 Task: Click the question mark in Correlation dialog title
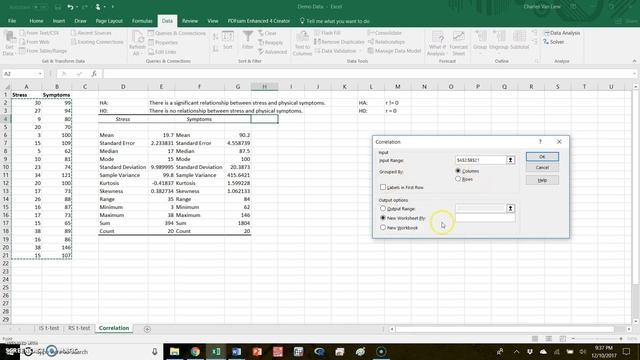click(540, 142)
